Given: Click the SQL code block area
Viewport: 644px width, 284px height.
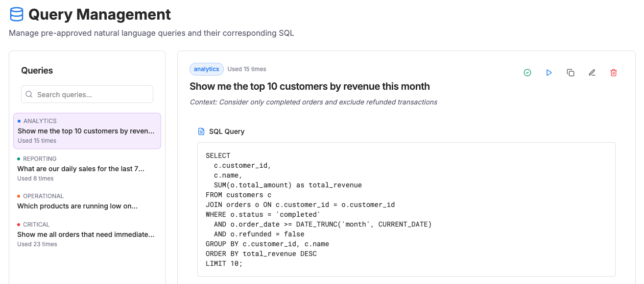Looking at the screenshot, I should point(405,209).
